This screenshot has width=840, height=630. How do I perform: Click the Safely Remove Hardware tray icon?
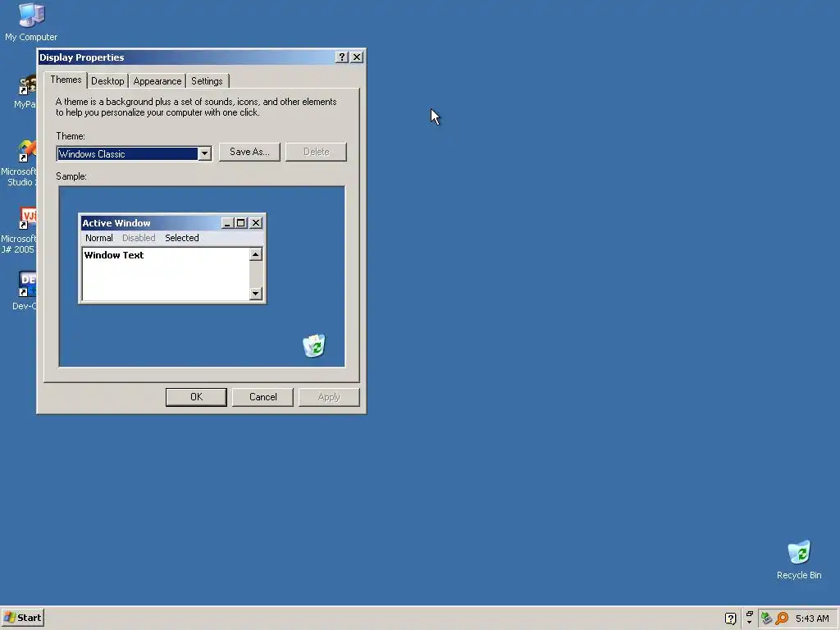pos(766,618)
